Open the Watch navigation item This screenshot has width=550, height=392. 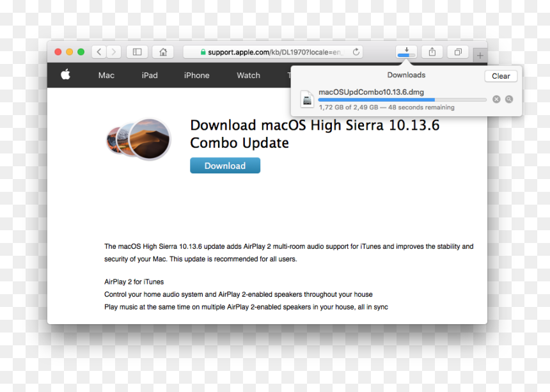click(248, 75)
